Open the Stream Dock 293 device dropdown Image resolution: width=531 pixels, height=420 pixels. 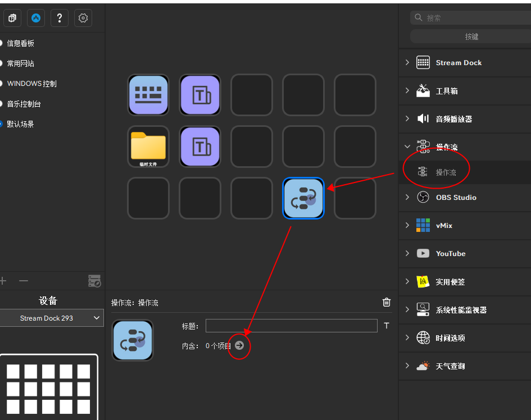click(52, 318)
